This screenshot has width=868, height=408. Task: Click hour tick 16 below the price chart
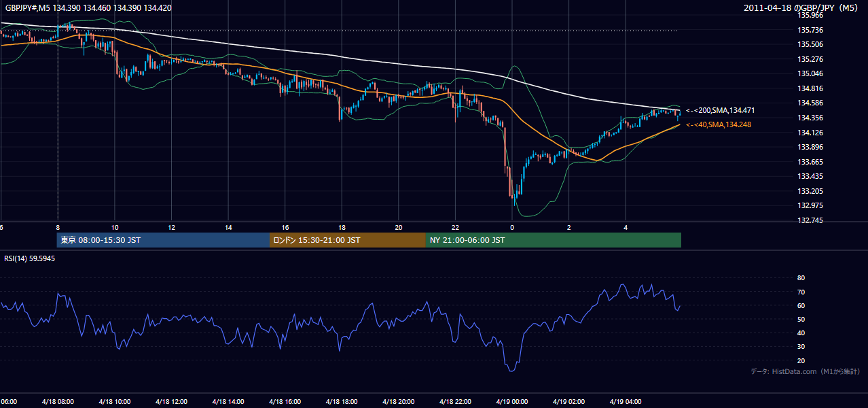point(285,227)
